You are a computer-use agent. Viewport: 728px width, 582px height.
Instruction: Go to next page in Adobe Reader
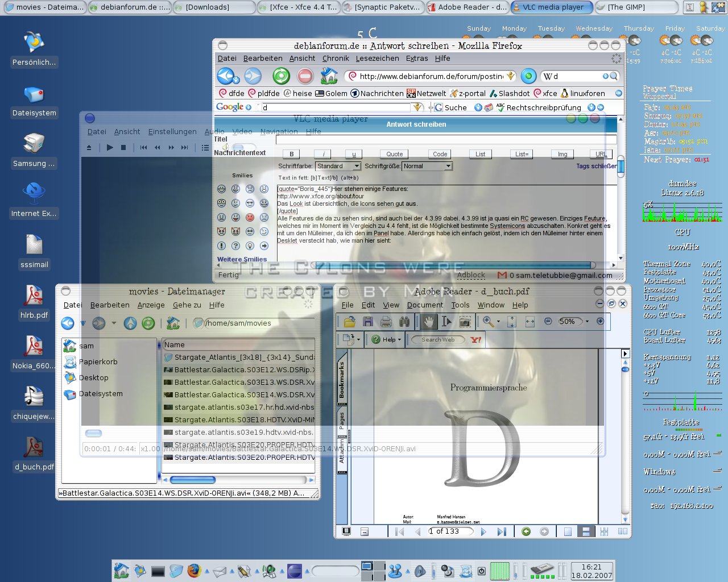click(483, 532)
